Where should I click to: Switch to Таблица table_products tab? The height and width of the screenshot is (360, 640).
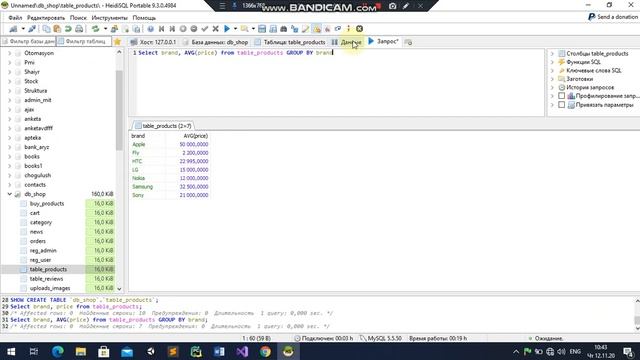click(290, 42)
